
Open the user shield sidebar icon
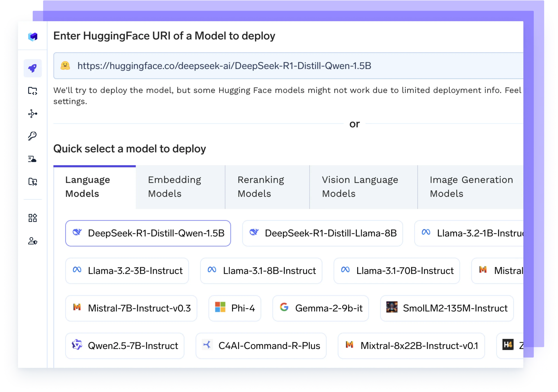pyautogui.click(x=33, y=241)
